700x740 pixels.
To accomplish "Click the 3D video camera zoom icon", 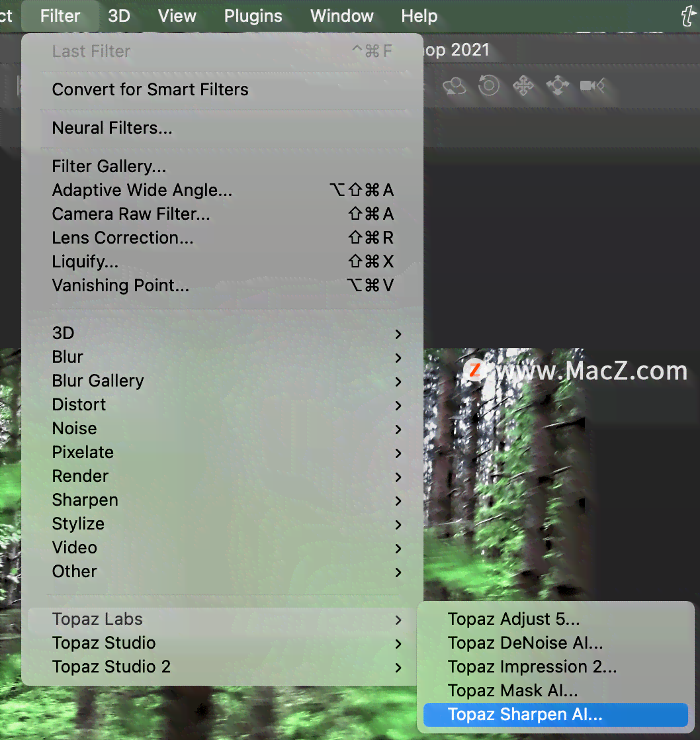I will [592, 86].
